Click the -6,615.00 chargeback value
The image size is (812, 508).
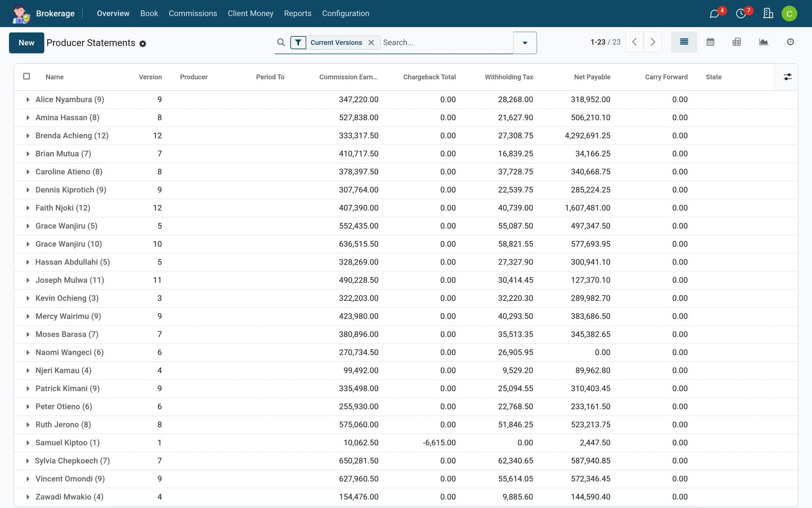pyautogui.click(x=439, y=443)
